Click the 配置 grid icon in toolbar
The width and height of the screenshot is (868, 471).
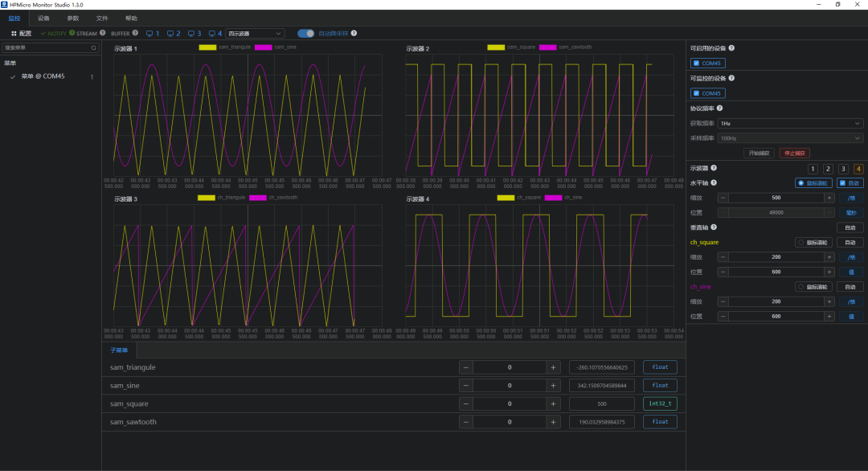click(x=14, y=34)
